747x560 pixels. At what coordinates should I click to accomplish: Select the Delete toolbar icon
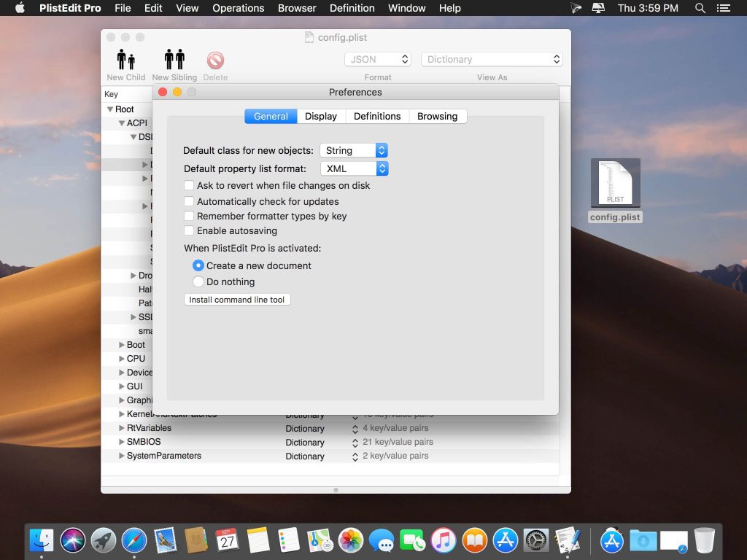point(215,61)
